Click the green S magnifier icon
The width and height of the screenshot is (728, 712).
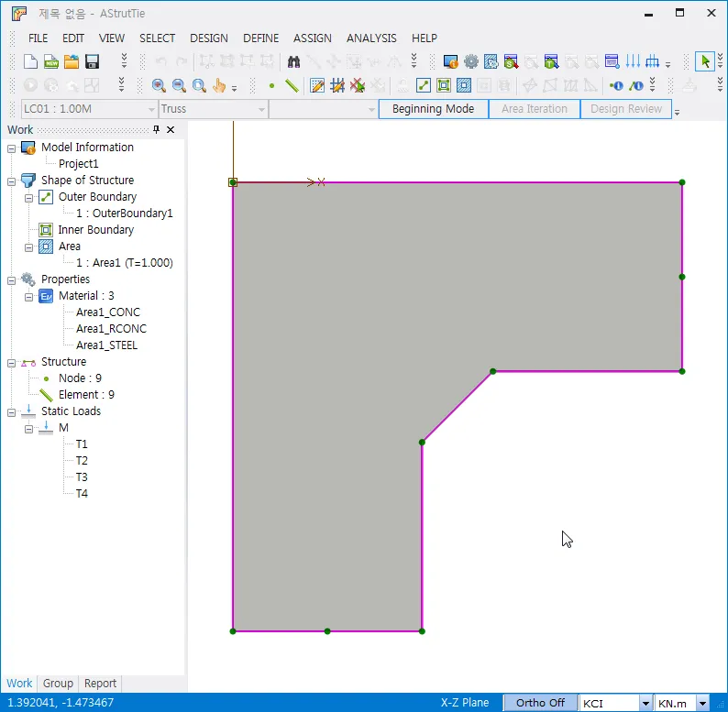(511, 61)
